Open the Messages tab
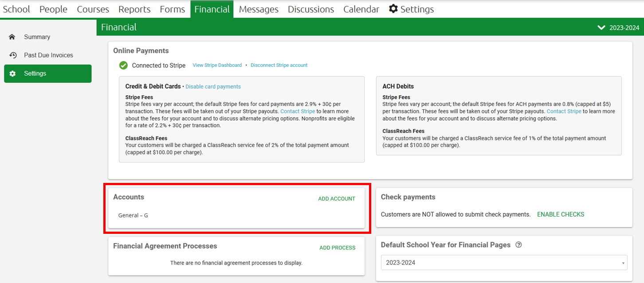The width and height of the screenshot is (644, 283). (259, 9)
